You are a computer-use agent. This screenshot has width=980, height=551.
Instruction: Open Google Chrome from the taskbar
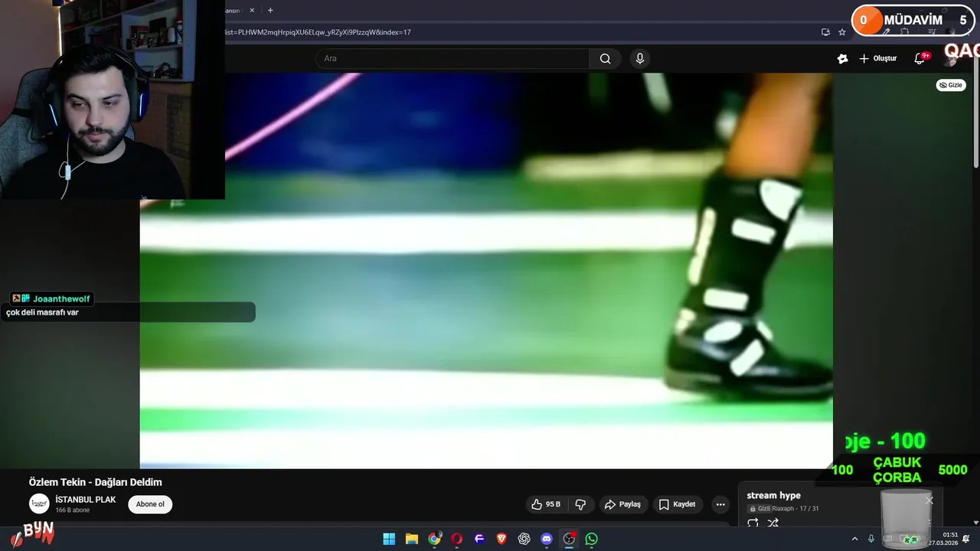point(434,539)
